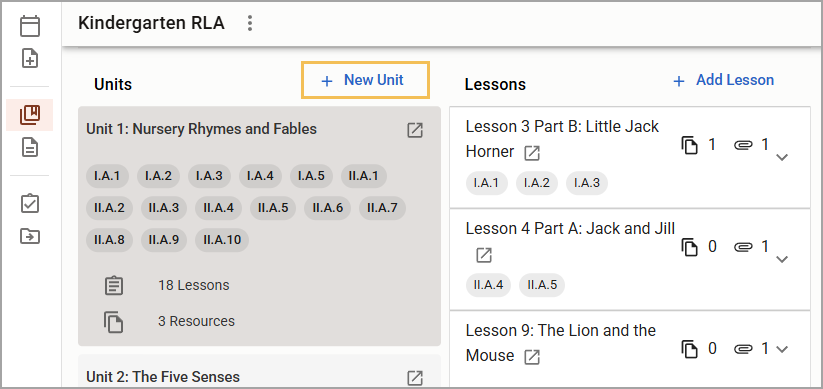Click the New Unit button

pos(365,80)
